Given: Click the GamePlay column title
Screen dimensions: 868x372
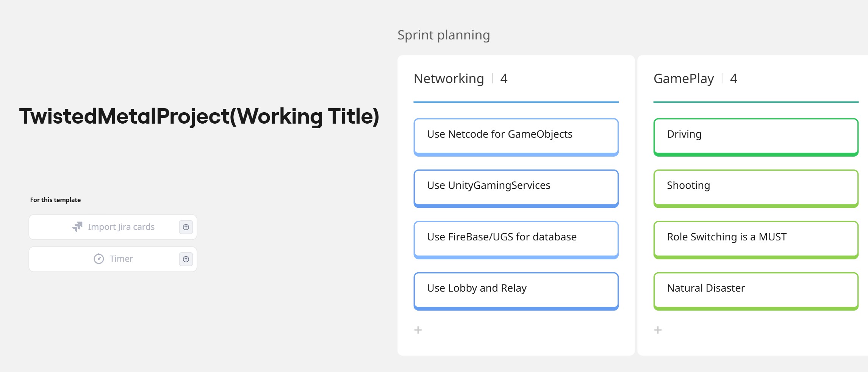Looking at the screenshot, I should (x=683, y=78).
